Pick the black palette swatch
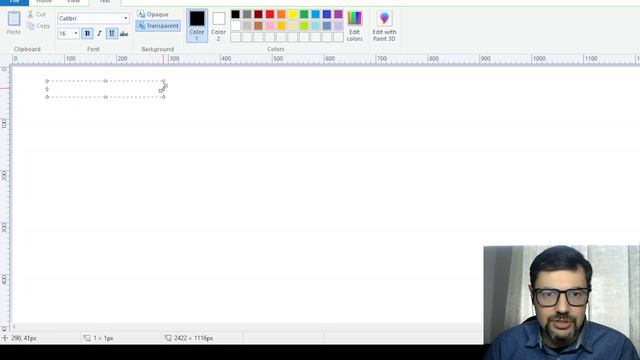640x360 pixels. click(236, 14)
